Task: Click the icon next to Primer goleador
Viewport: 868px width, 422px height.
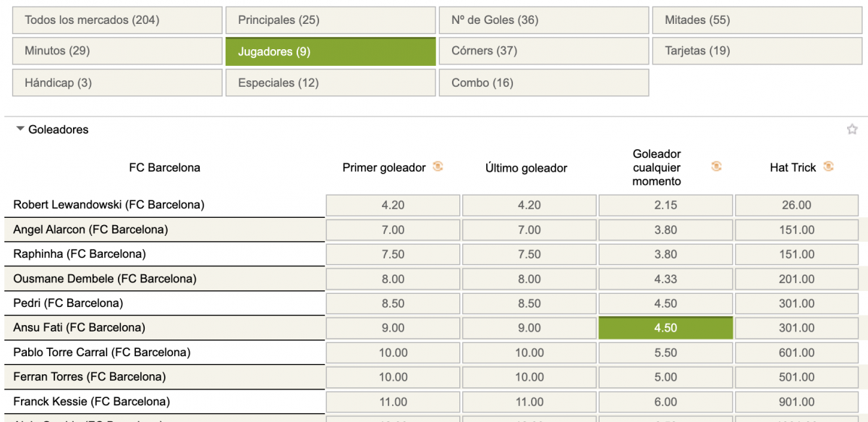Action: pyautogui.click(x=438, y=167)
